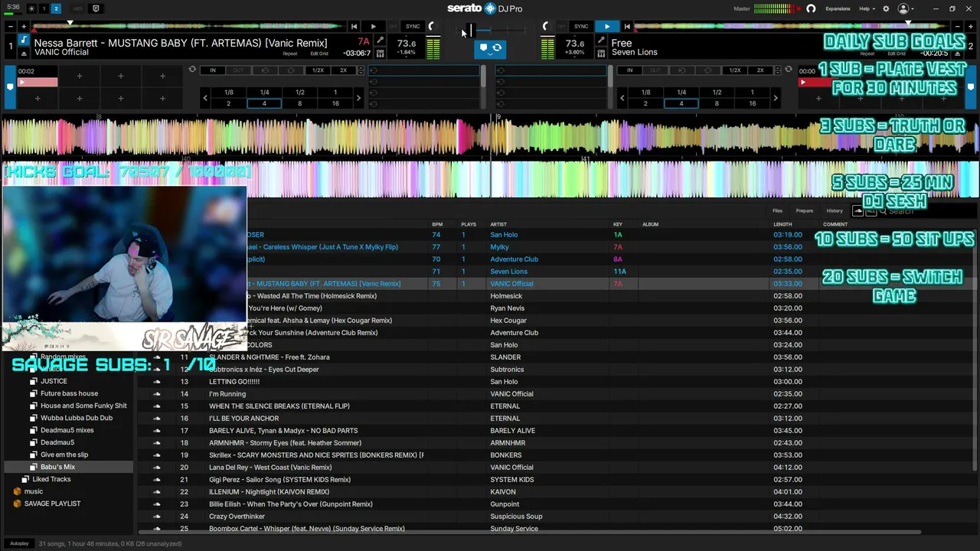
Task: Click cloud icon beside I'm Running track
Action: (157, 394)
